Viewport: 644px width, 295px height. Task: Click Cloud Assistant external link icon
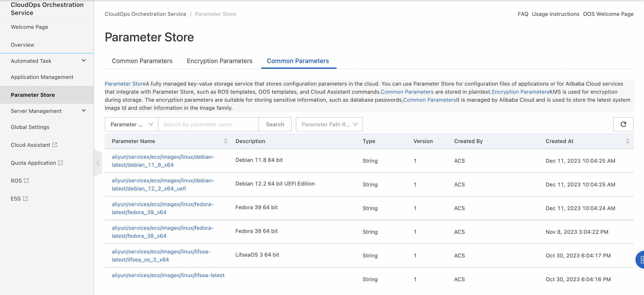[x=55, y=145]
